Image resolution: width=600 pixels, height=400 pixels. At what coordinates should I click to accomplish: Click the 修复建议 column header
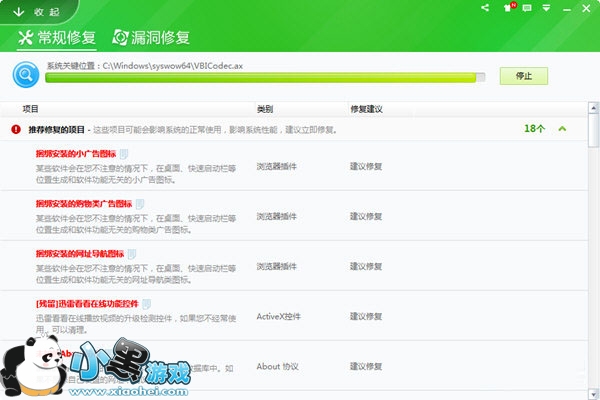pyautogui.click(x=366, y=109)
